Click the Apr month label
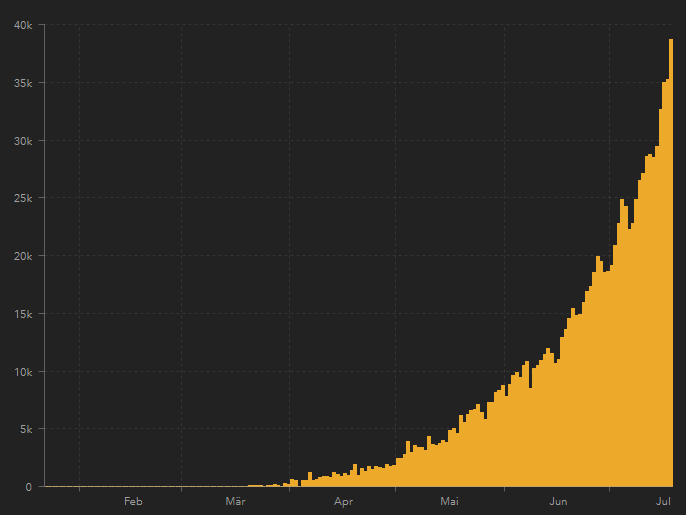Screen dimensions: 686x515 coord(343,501)
